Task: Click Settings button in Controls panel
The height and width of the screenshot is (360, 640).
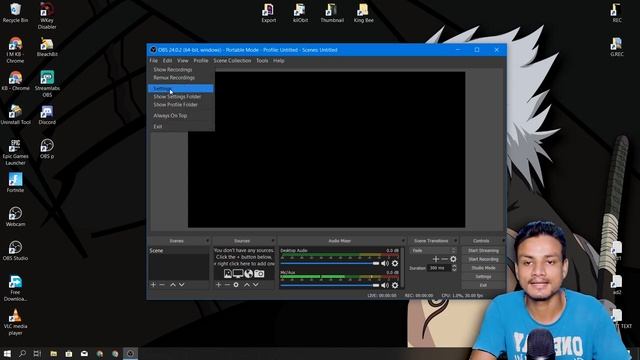Action: pos(483,276)
